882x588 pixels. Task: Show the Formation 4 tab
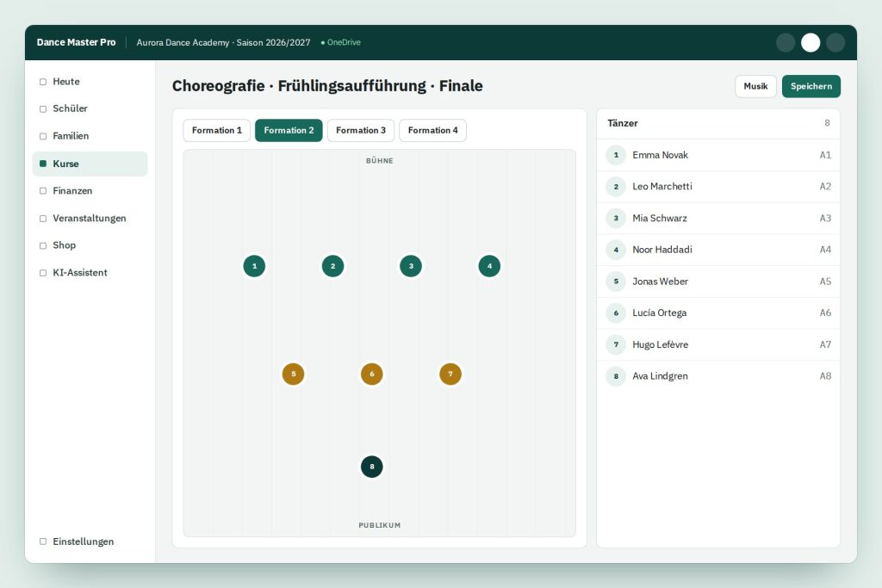coord(432,130)
